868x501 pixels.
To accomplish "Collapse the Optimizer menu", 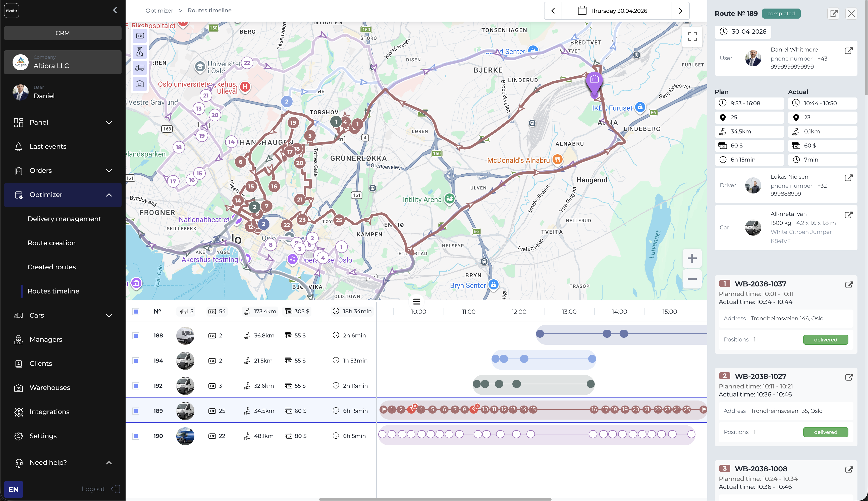I will click(x=63, y=195).
